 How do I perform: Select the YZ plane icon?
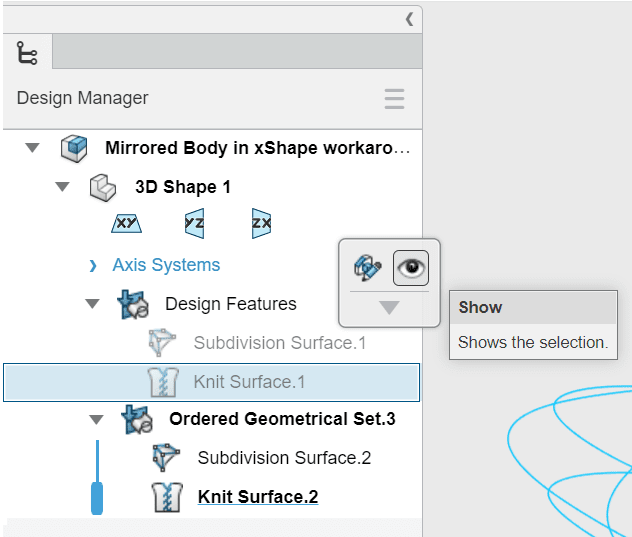[194, 223]
